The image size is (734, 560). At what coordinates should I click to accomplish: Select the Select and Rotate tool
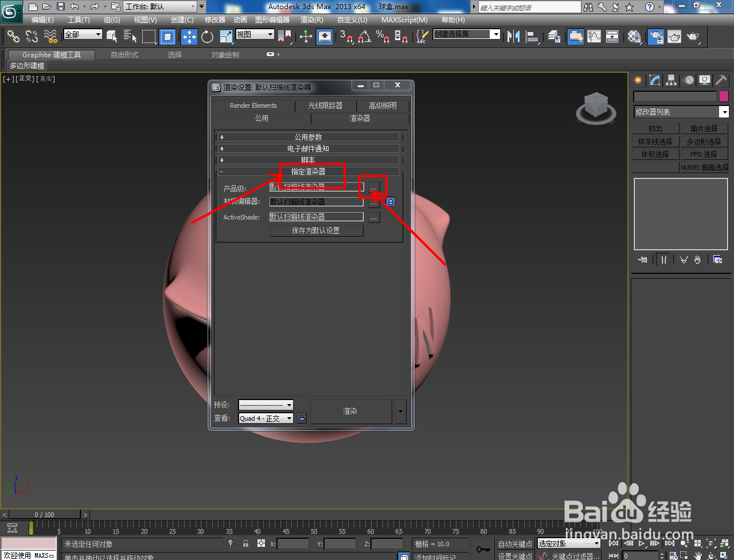pos(207,37)
